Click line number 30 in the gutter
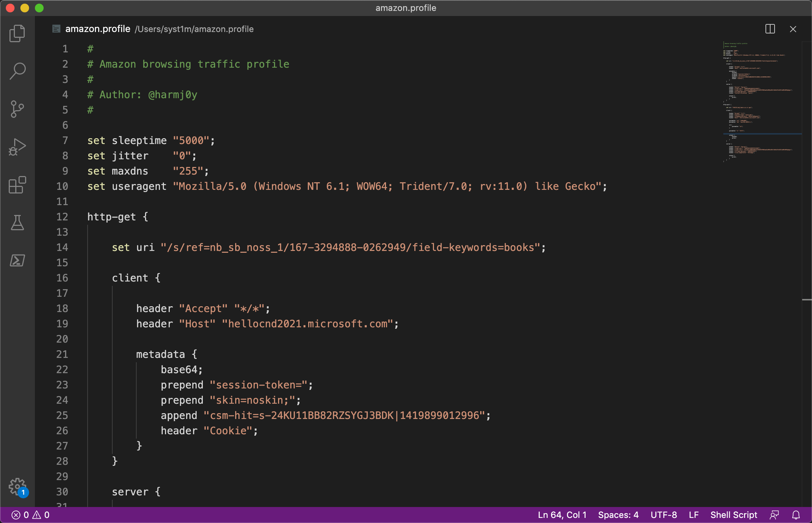 [62, 492]
